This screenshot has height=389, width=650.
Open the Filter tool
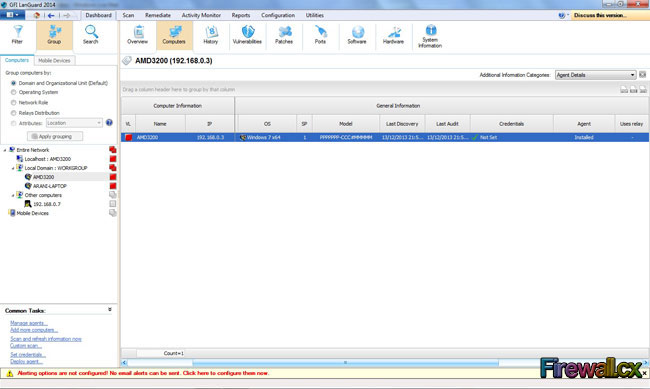(x=17, y=35)
